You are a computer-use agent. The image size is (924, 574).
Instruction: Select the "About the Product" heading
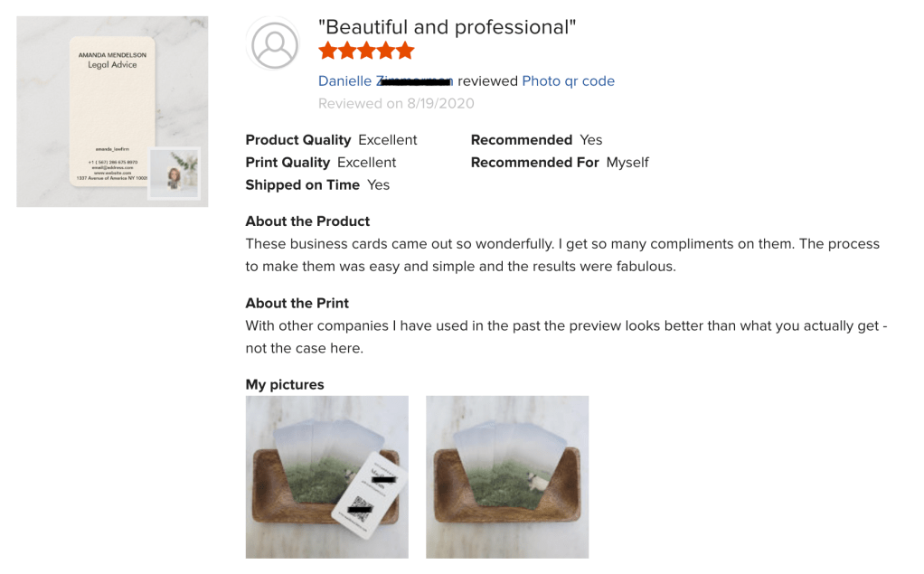(x=307, y=221)
